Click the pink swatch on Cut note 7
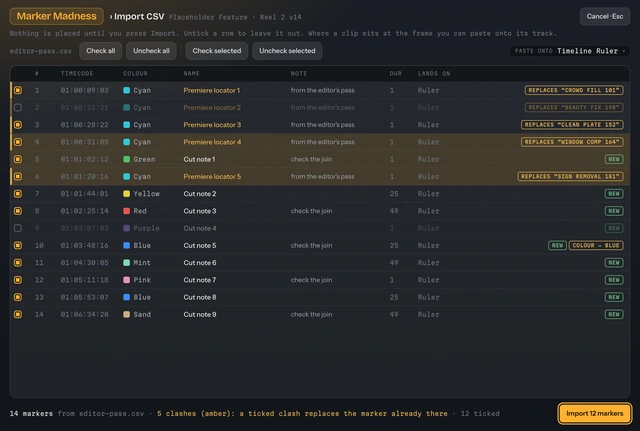 pos(127,280)
